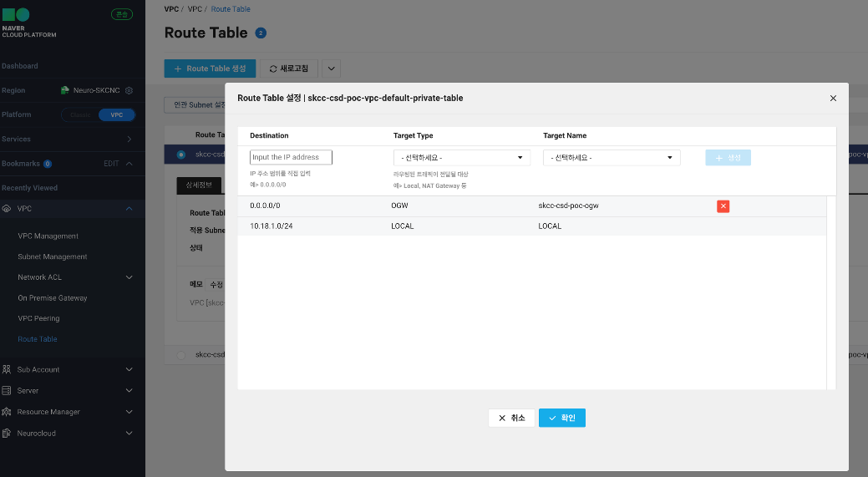Viewport: 868px width, 477px height.
Task: Click the Destination column header
Action: [269, 135]
